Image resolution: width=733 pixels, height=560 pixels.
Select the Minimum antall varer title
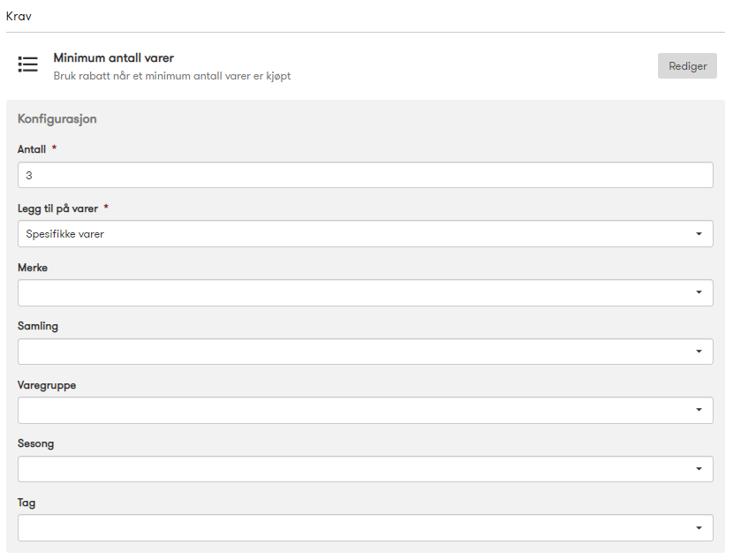114,58
